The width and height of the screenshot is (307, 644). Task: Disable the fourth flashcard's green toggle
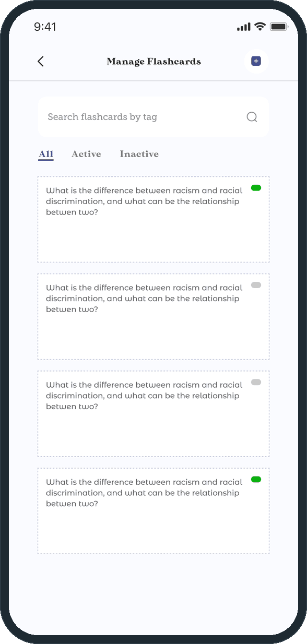256,479
